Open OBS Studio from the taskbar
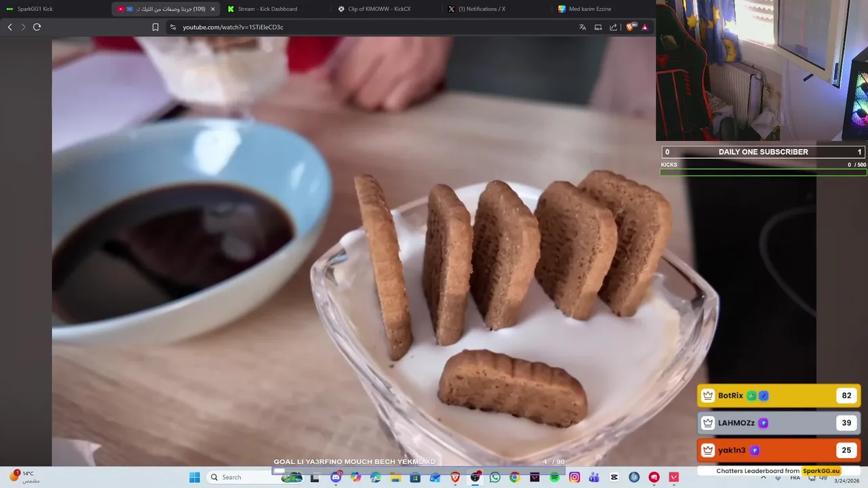The height and width of the screenshot is (488, 868). [475, 477]
